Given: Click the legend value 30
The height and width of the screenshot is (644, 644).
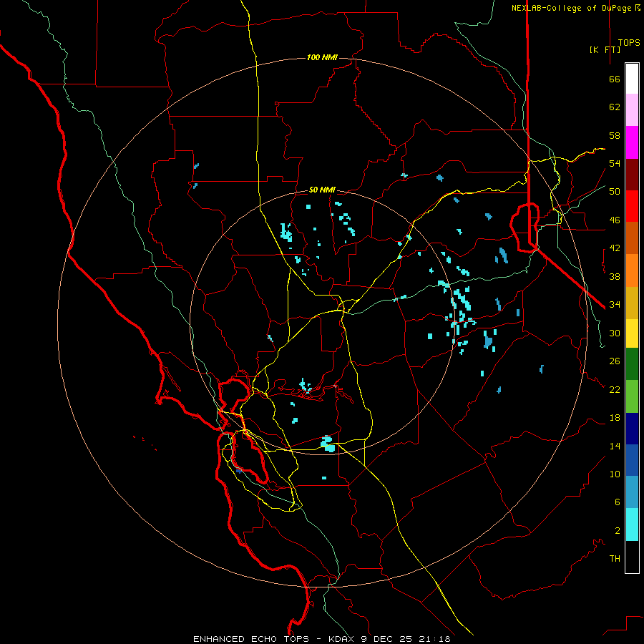Looking at the screenshot, I should [x=615, y=333].
